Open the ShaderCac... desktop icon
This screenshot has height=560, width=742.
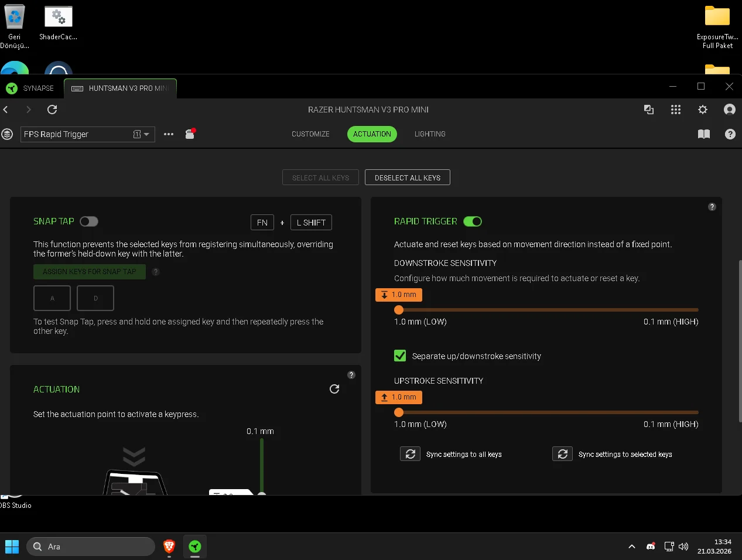(x=58, y=23)
